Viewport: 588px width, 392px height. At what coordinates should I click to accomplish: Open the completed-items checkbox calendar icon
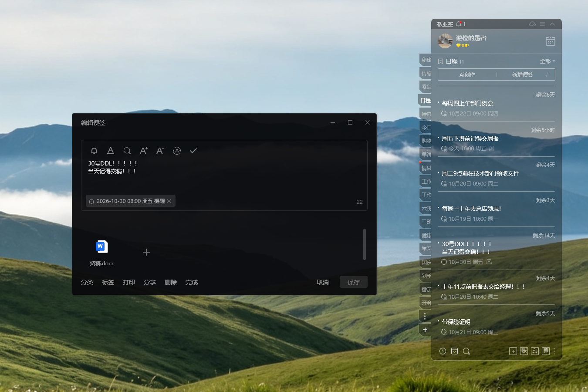click(455, 351)
